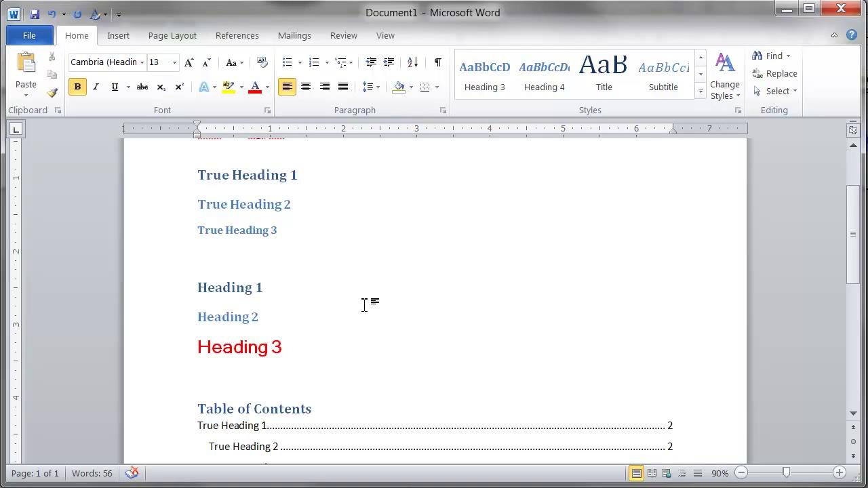This screenshot has width=868, height=488.
Task: Sort the selected text alphabetically
Action: point(413,62)
